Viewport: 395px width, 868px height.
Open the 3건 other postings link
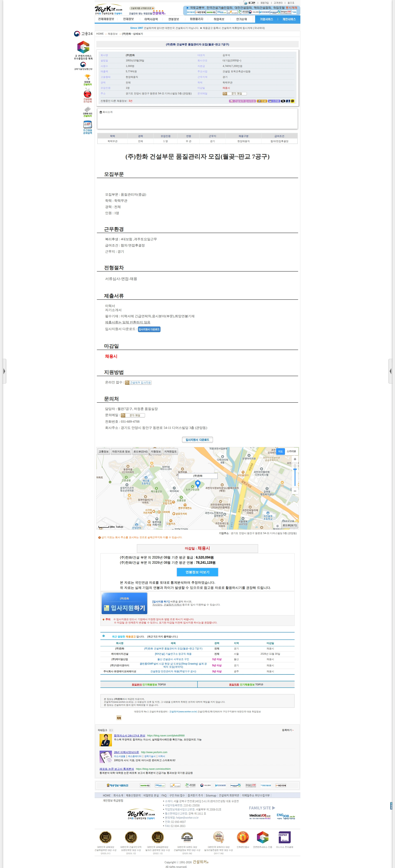click(x=130, y=101)
